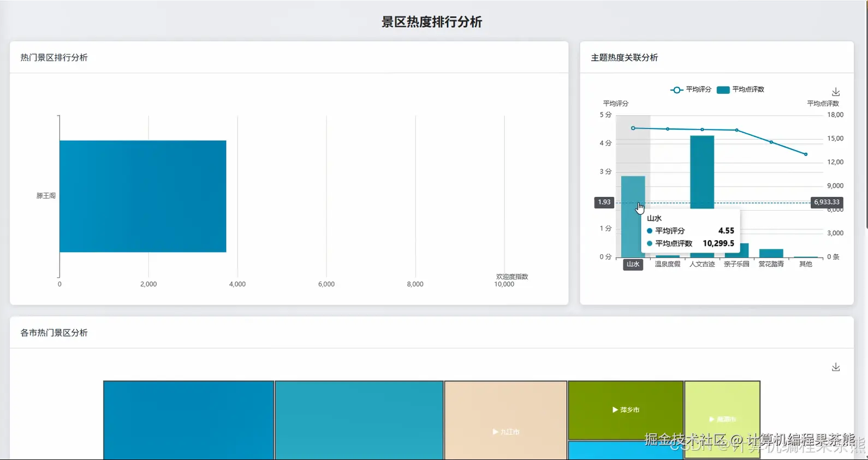Image resolution: width=868 pixels, height=460 pixels.
Task: Click the 赏花踏青 x-axis label
Action: pyautogui.click(x=771, y=264)
